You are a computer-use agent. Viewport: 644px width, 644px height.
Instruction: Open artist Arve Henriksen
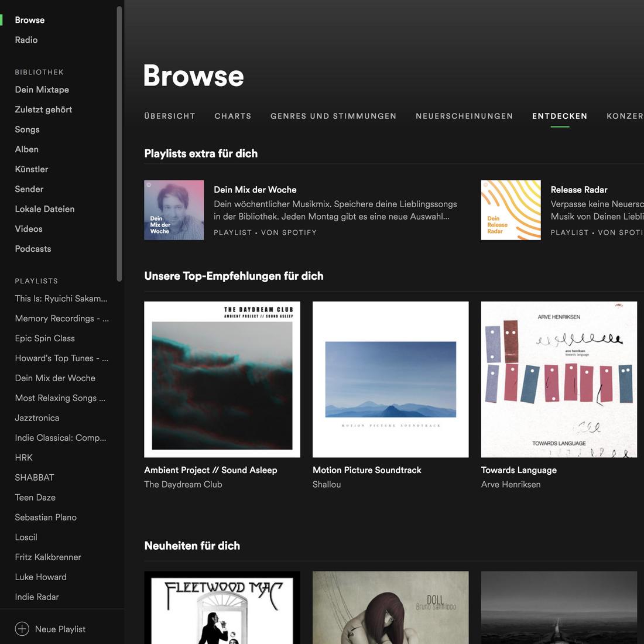point(511,484)
